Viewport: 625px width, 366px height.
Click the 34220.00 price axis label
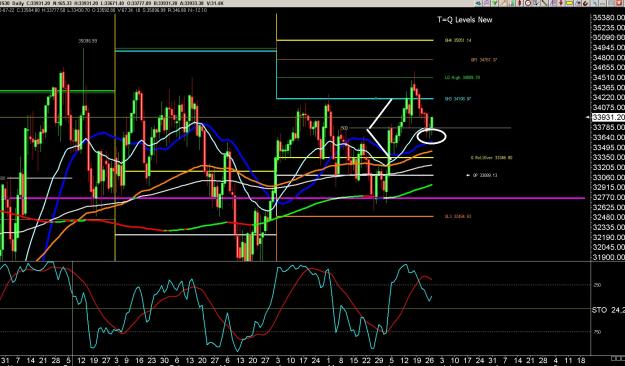click(x=609, y=97)
